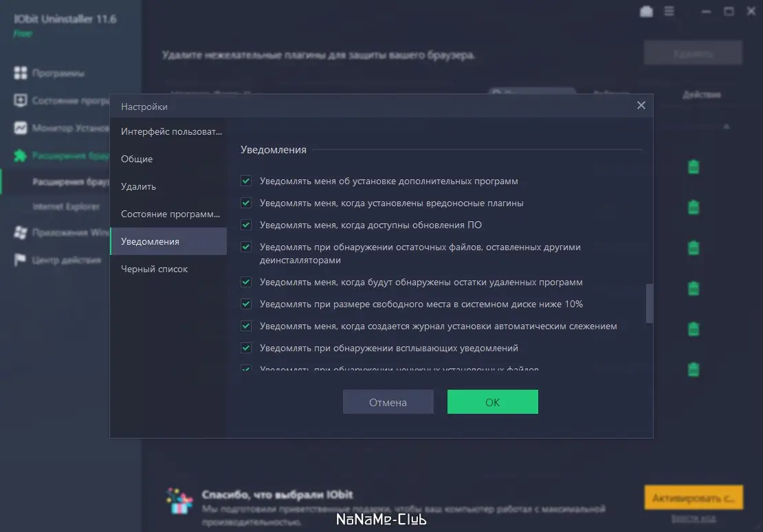The image size is (763, 532).
Task: Click the third green trash icon
Action: click(x=694, y=247)
